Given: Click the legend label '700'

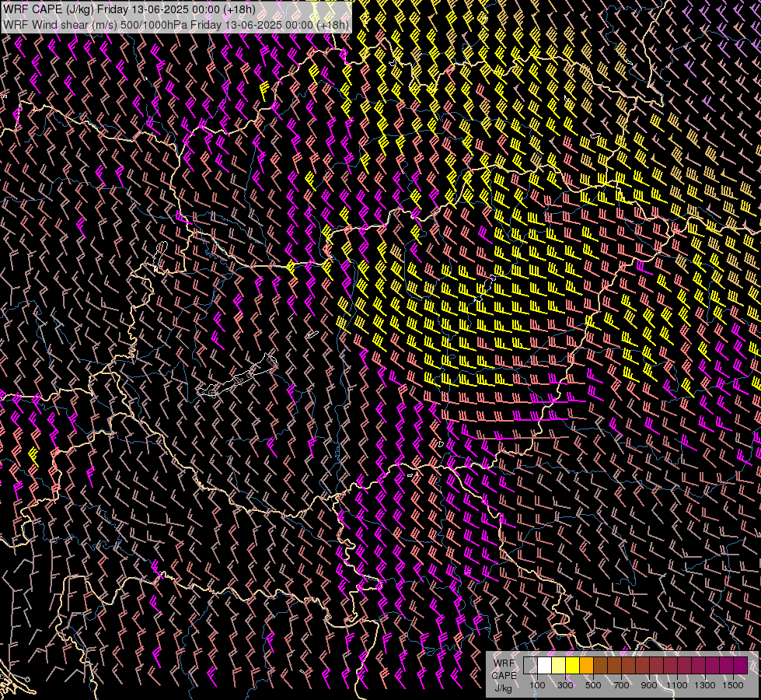Looking at the screenshot, I should click(x=621, y=685).
